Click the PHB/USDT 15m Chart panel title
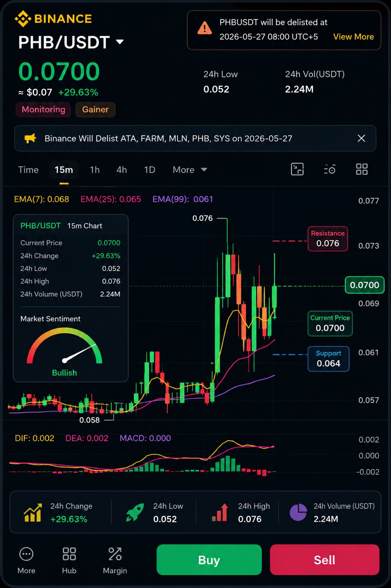Image resolution: width=391 pixels, height=588 pixels. 61,226
